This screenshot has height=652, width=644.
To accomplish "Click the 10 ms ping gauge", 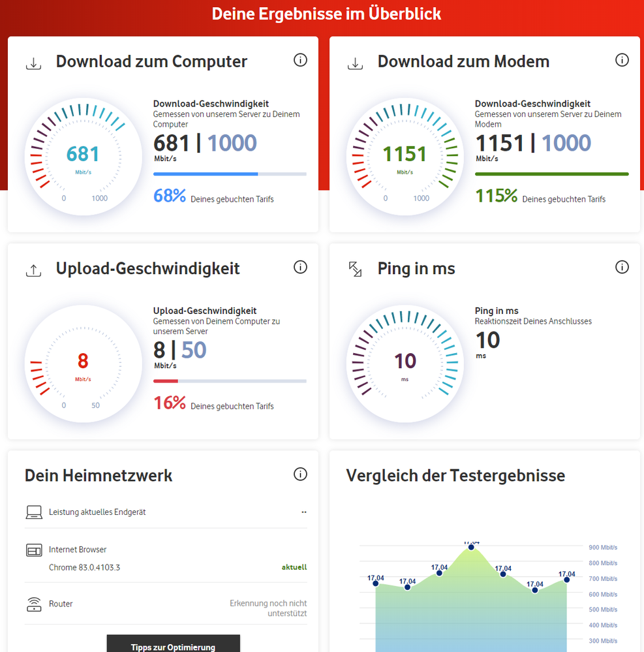I will point(405,364).
